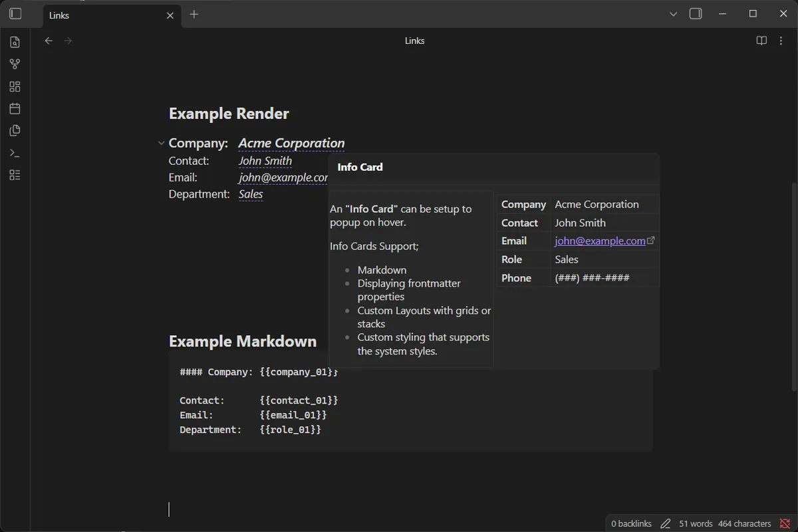798x532 pixels.
Task: Click the bottom ribbon list-layout icon
Action: pos(15,175)
